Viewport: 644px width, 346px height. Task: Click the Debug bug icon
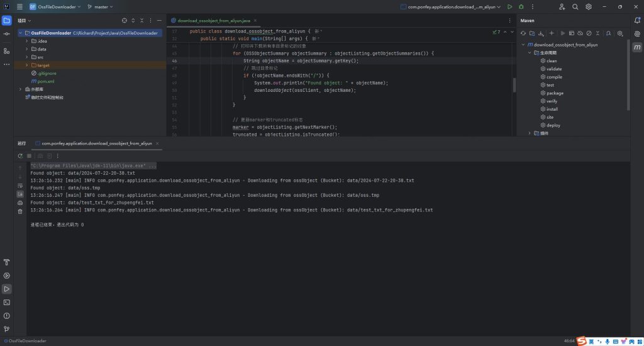(521, 7)
